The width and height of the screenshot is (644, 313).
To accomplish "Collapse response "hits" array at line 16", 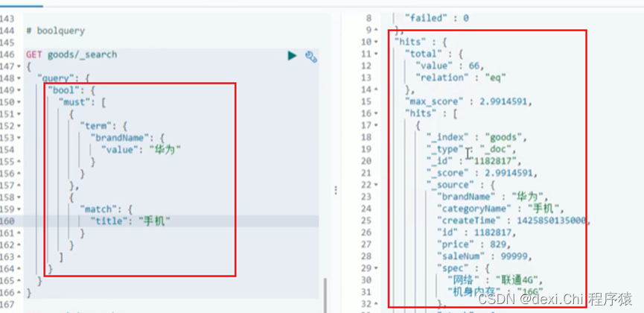I will [x=376, y=113].
